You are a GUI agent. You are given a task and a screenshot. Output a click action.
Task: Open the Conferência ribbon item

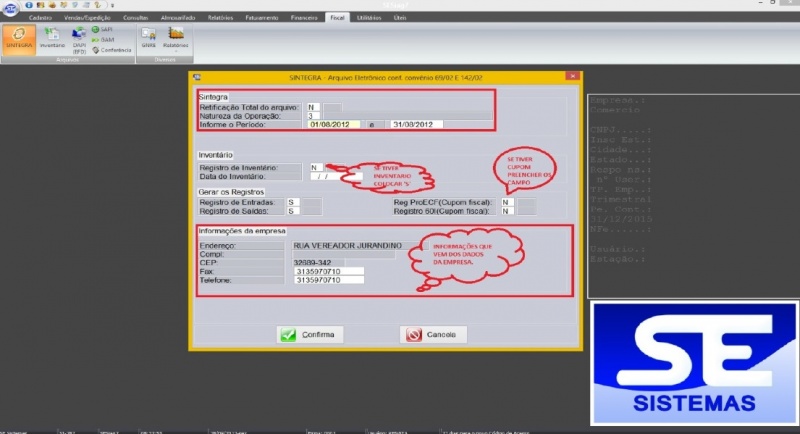tap(111, 50)
